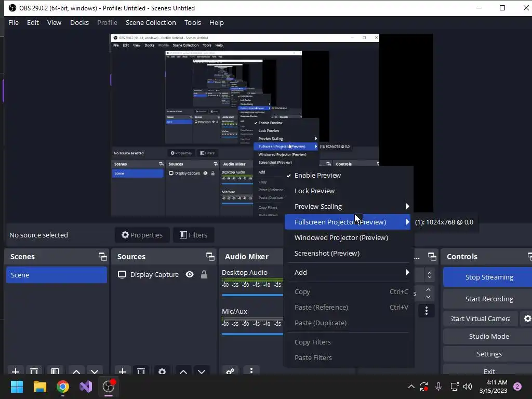Toggle Display Capture lock icon
Image resolution: width=532 pixels, height=399 pixels.
(x=204, y=274)
